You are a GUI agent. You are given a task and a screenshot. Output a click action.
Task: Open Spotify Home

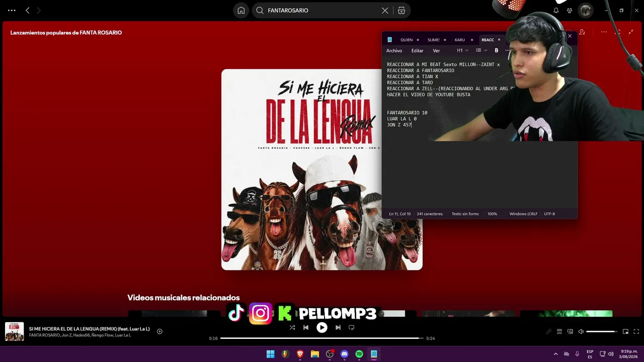click(241, 10)
